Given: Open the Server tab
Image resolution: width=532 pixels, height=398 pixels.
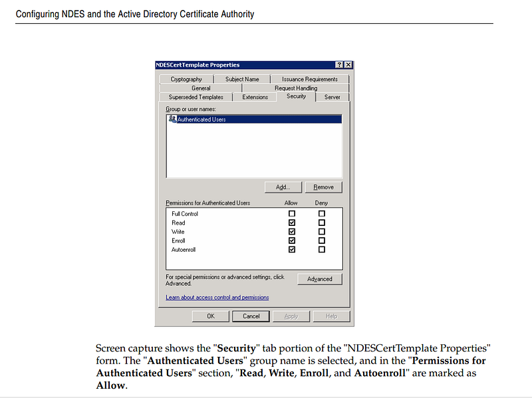Looking at the screenshot, I should (x=332, y=97).
